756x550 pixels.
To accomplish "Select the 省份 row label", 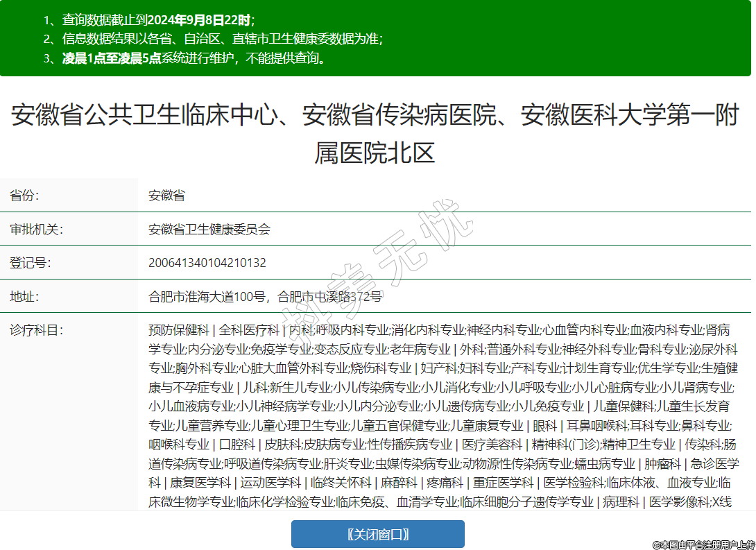I will [x=24, y=196].
